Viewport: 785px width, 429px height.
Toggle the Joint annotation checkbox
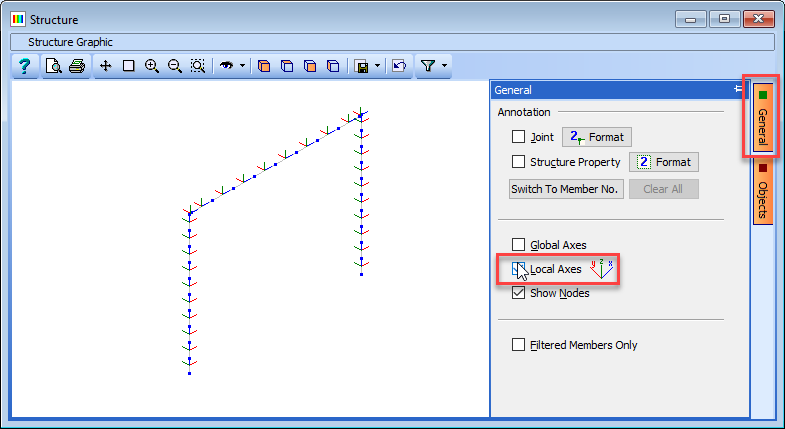coord(519,137)
